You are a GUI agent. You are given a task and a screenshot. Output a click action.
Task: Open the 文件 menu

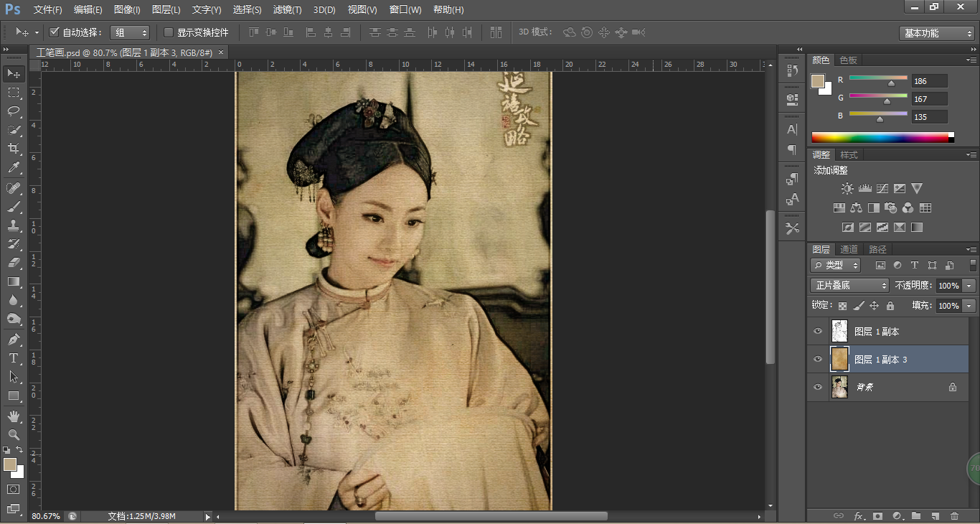click(48, 10)
